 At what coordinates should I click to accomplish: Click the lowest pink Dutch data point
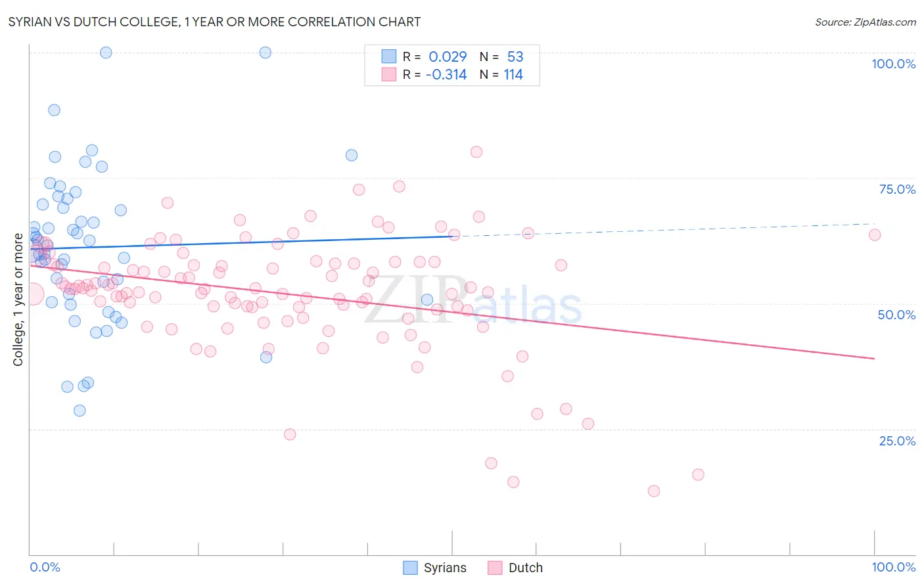pos(654,491)
